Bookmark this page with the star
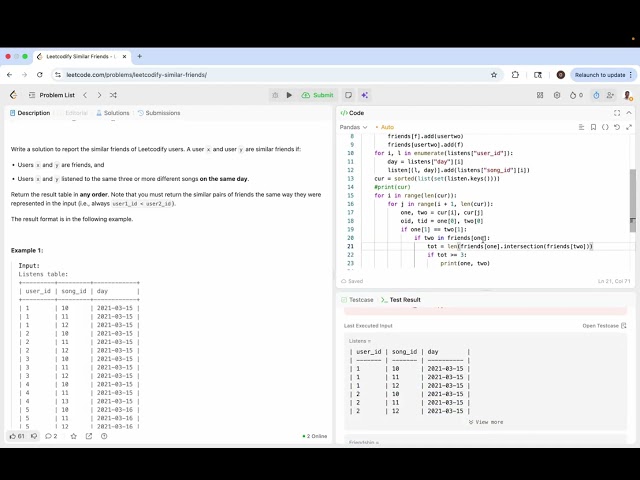 click(494, 75)
